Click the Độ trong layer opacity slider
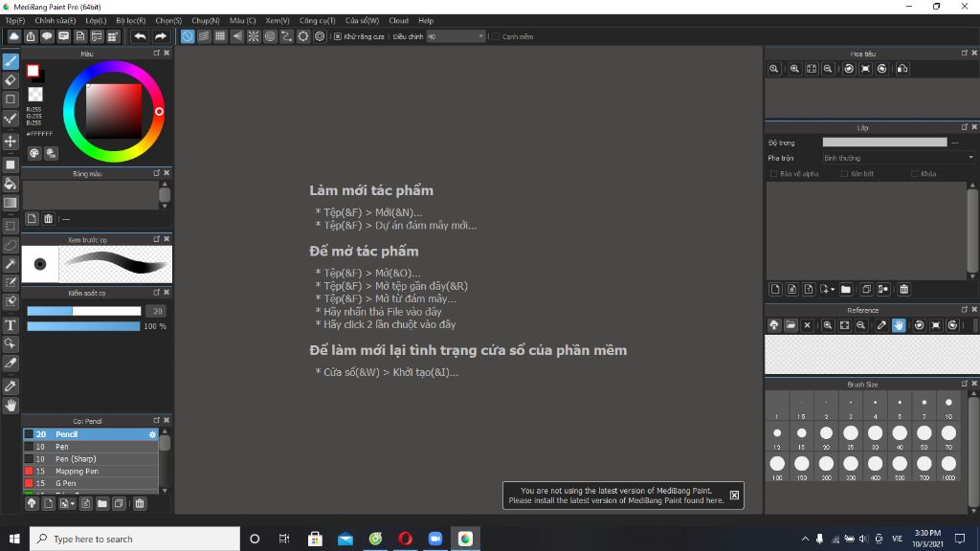The width and height of the screenshot is (980, 551). [884, 143]
